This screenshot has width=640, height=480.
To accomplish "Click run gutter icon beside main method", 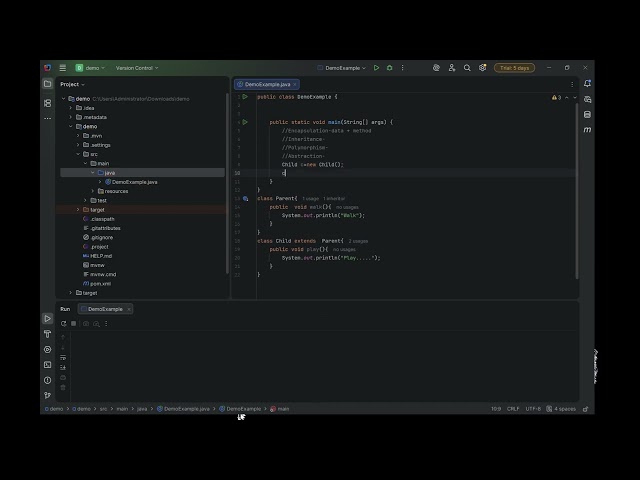I will [x=245, y=122].
